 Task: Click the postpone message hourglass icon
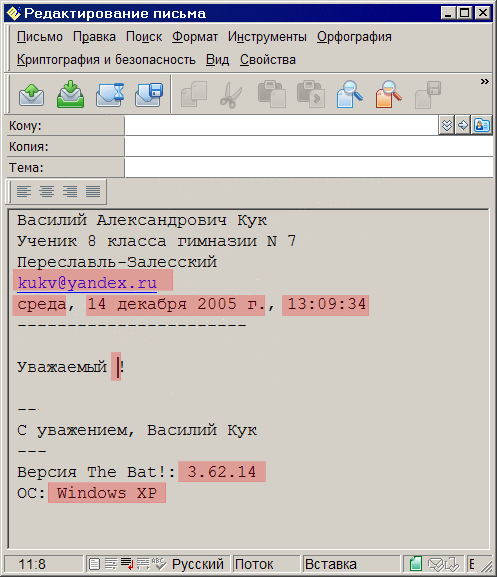(110, 95)
